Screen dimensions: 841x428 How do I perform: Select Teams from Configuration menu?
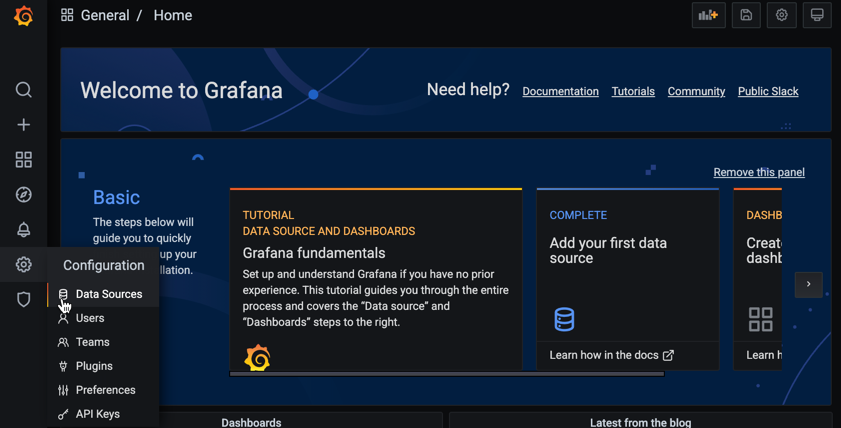(x=104, y=342)
